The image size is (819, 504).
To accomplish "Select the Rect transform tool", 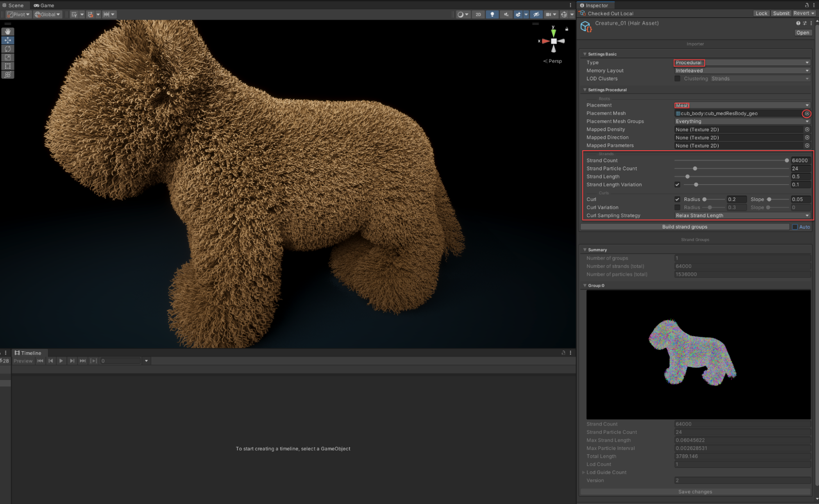I will [8, 66].
